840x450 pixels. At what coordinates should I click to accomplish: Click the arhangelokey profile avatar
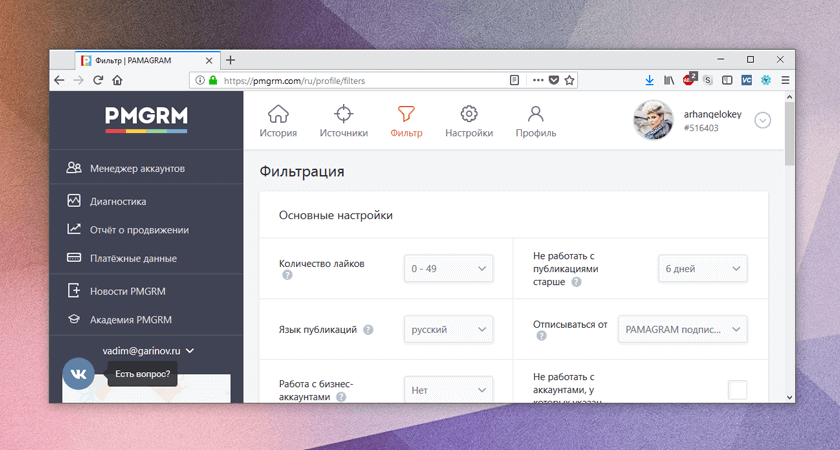coord(653,120)
